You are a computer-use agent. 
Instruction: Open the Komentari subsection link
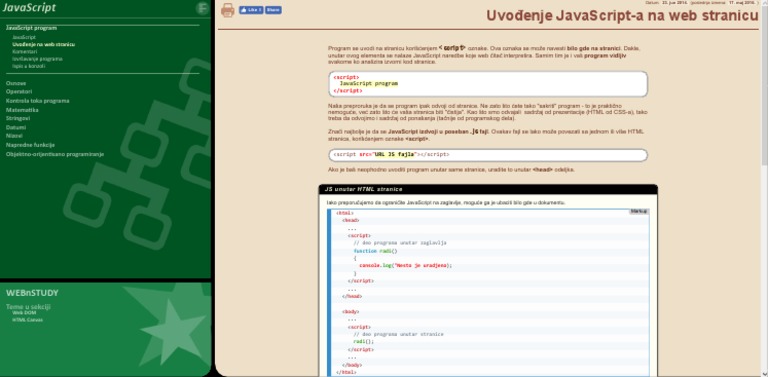(x=24, y=51)
